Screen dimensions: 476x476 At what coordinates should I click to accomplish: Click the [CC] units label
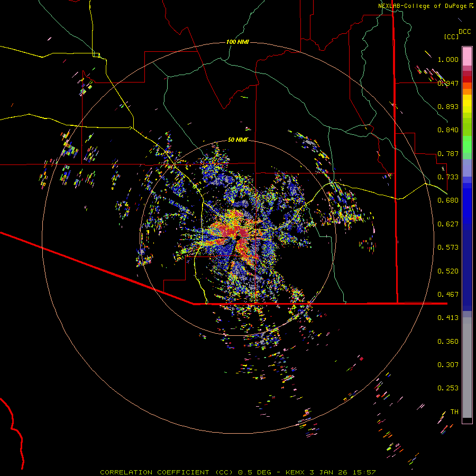click(x=451, y=36)
